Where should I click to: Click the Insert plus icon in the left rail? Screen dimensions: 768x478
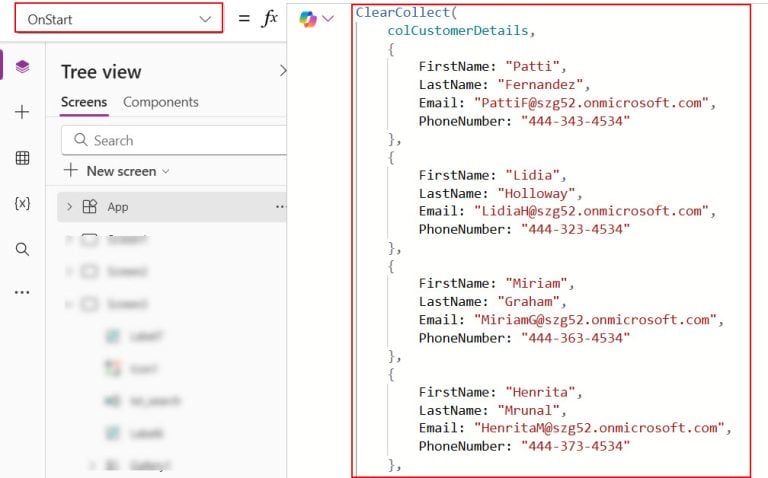[x=22, y=112]
